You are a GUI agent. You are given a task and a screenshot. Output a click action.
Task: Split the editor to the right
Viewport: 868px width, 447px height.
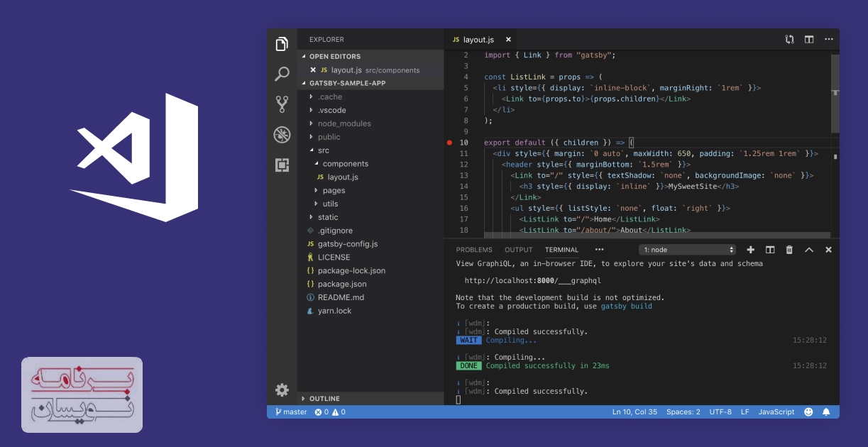pyautogui.click(x=809, y=40)
